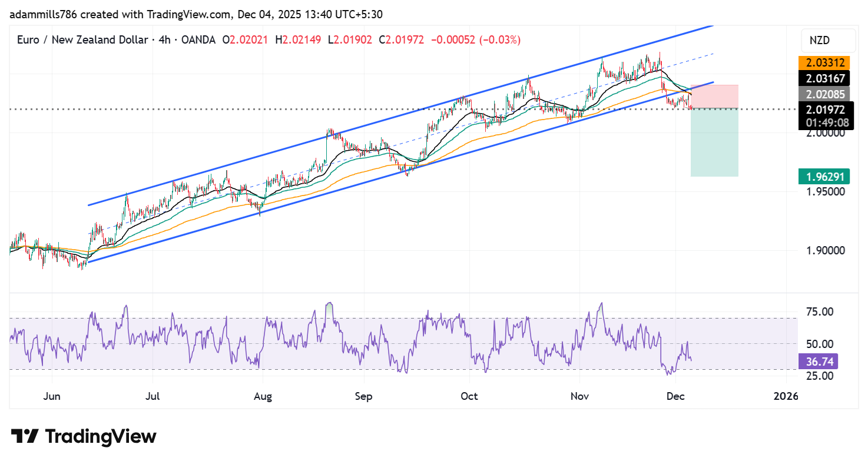
Task: Click the 2026 label on time axis
Action: coord(785,396)
